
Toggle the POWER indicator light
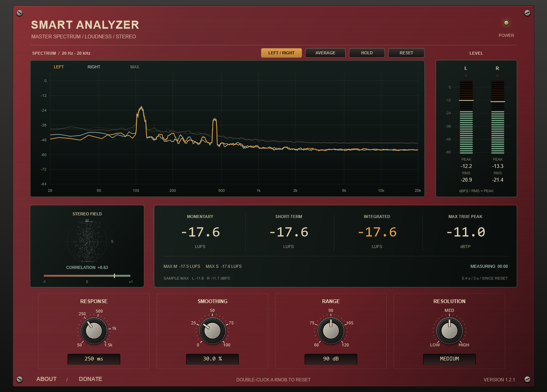coord(506,23)
